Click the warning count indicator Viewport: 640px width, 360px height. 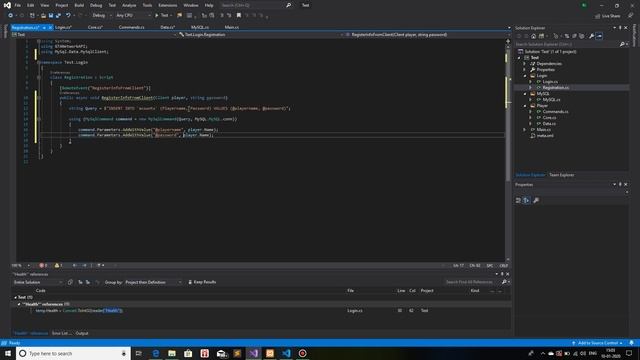coord(58,265)
